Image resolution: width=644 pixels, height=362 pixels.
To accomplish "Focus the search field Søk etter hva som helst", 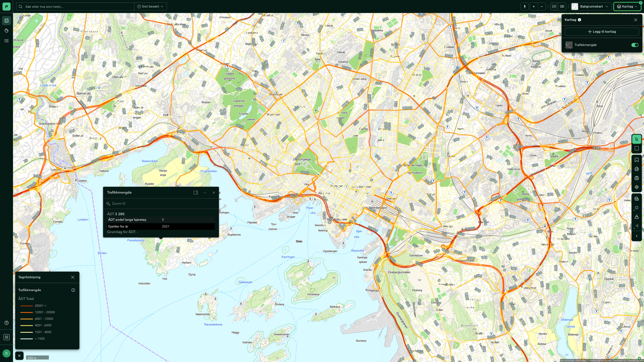I will point(75,7).
